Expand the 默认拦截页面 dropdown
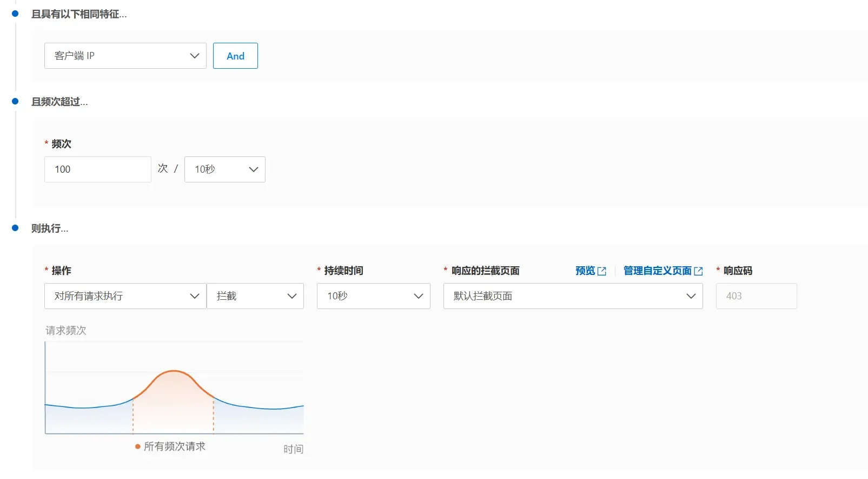This screenshot has width=868, height=479. pos(573,296)
